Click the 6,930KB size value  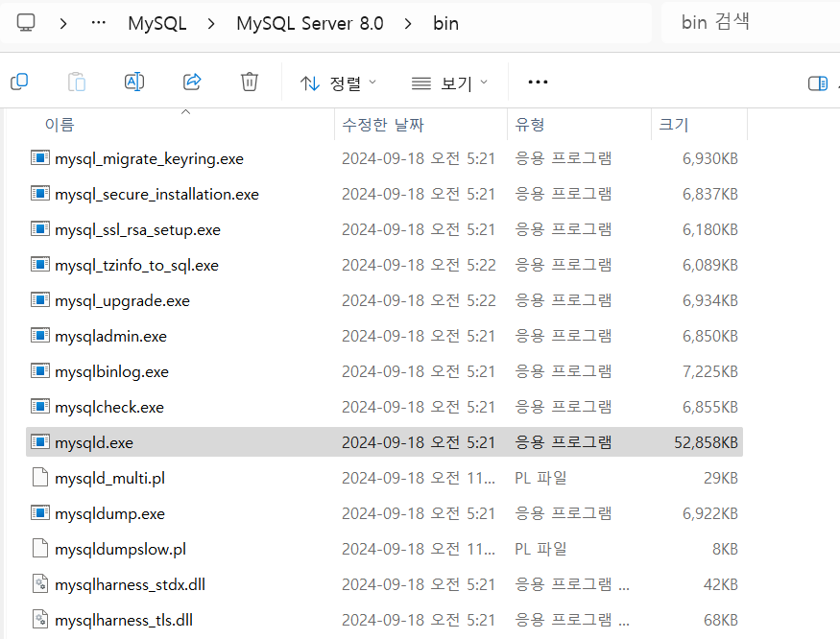point(709,158)
